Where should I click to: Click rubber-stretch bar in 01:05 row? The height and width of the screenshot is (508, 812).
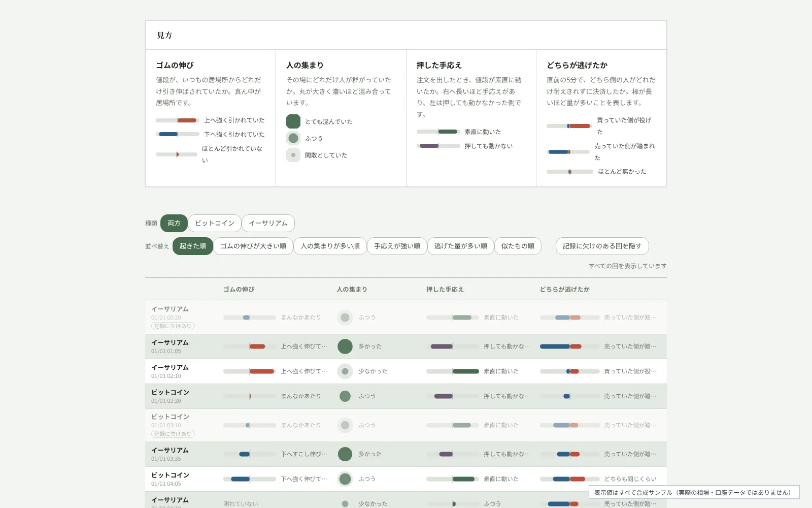pyautogui.click(x=250, y=346)
